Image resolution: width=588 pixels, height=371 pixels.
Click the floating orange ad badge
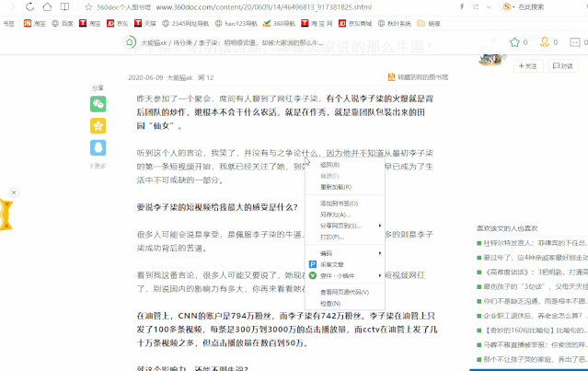coord(6,214)
